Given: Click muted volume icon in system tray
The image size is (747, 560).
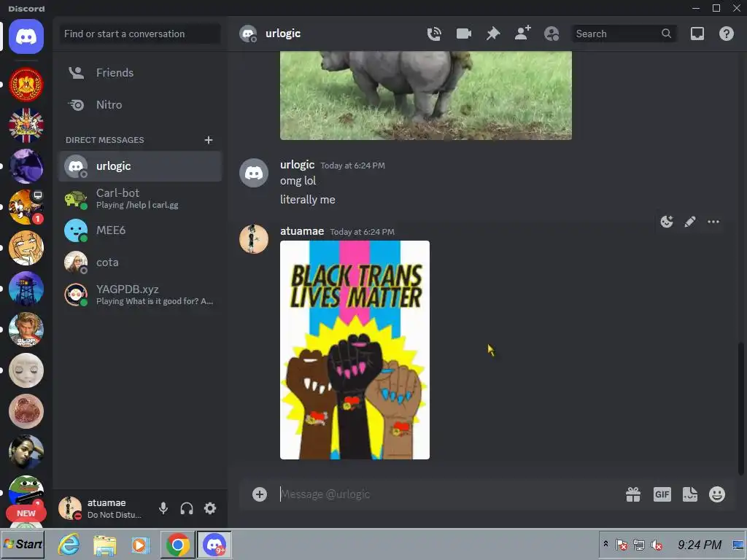Looking at the screenshot, I should 657,545.
